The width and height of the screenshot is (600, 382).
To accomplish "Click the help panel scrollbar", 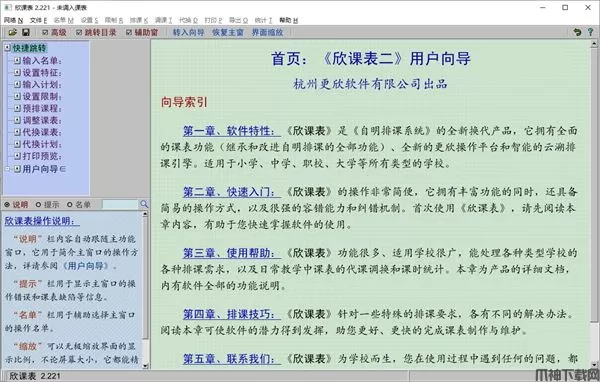I will [145, 290].
